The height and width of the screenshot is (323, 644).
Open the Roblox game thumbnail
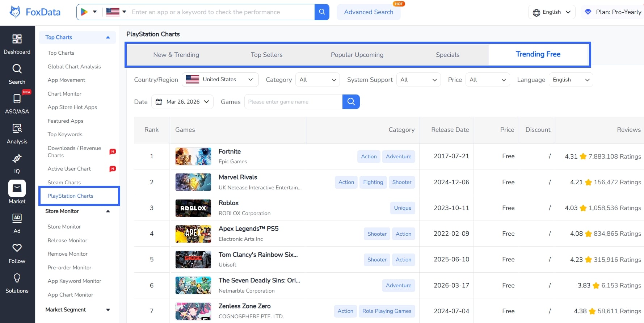193,208
